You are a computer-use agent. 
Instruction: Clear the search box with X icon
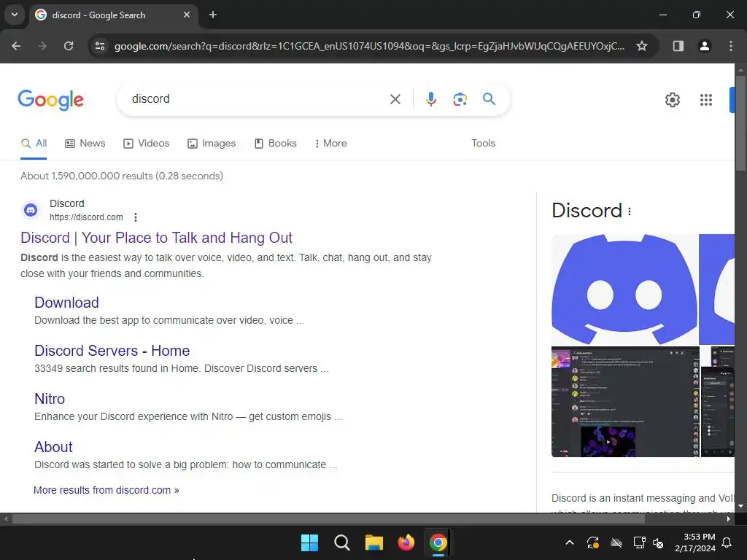pyautogui.click(x=395, y=99)
